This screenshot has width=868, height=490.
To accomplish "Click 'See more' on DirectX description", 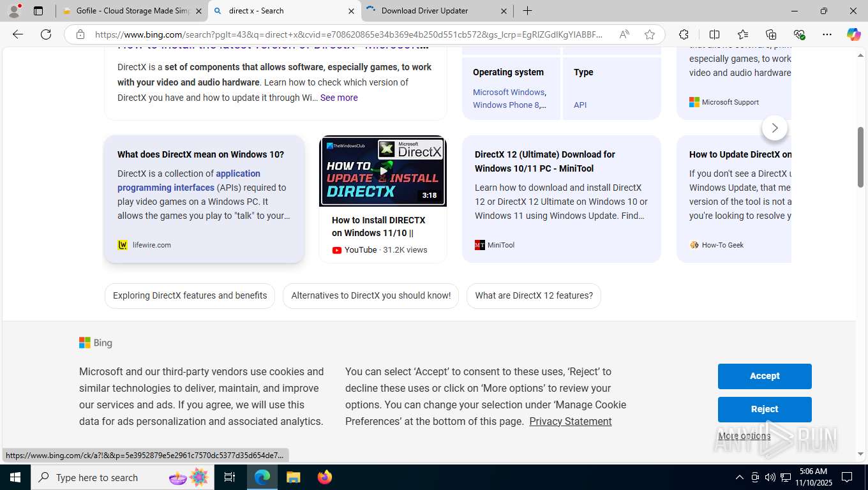I will tap(339, 98).
